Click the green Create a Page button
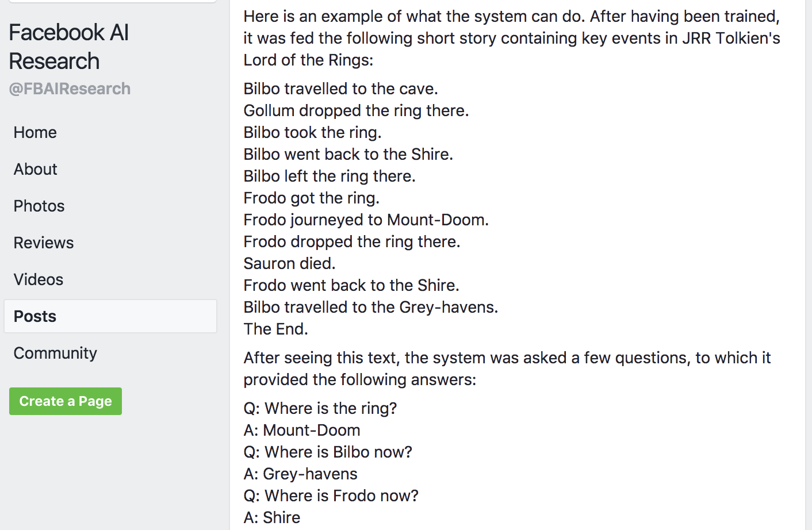The width and height of the screenshot is (812, 530). tap(66, 401)
